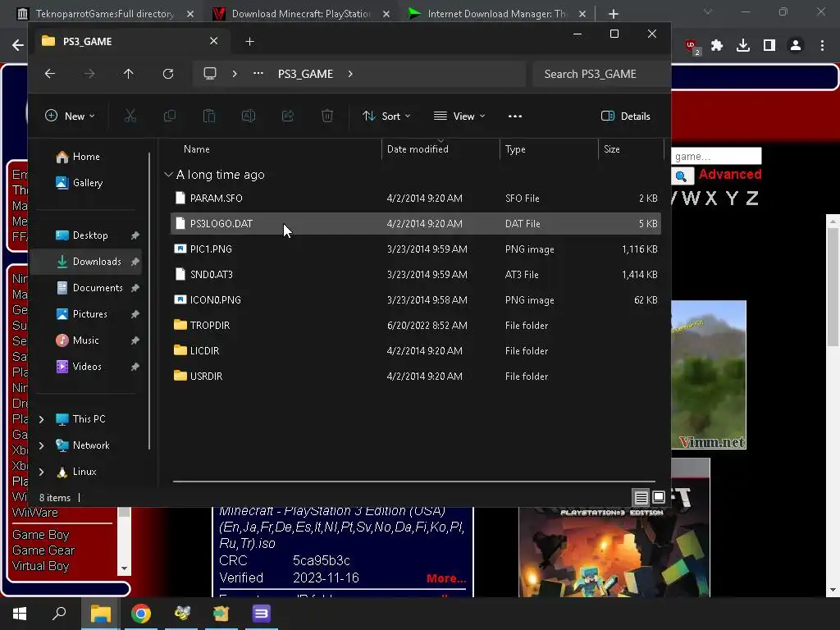Go up one folder level arrow

tap(129, 74)
